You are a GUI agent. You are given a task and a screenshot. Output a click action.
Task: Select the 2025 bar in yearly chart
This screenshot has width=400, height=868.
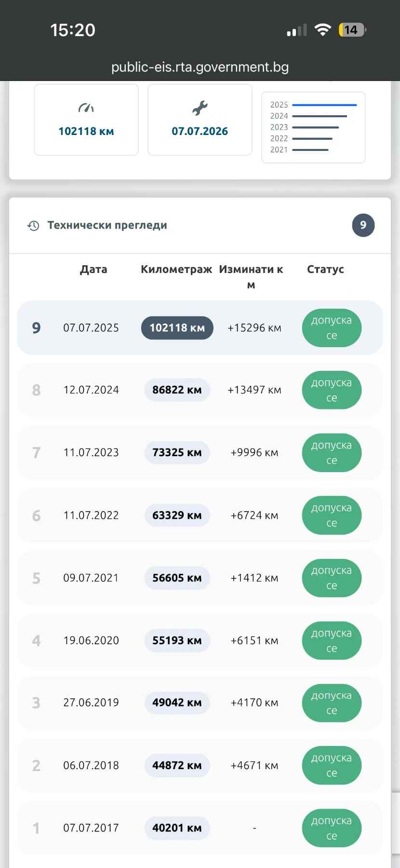click(324, 105)
